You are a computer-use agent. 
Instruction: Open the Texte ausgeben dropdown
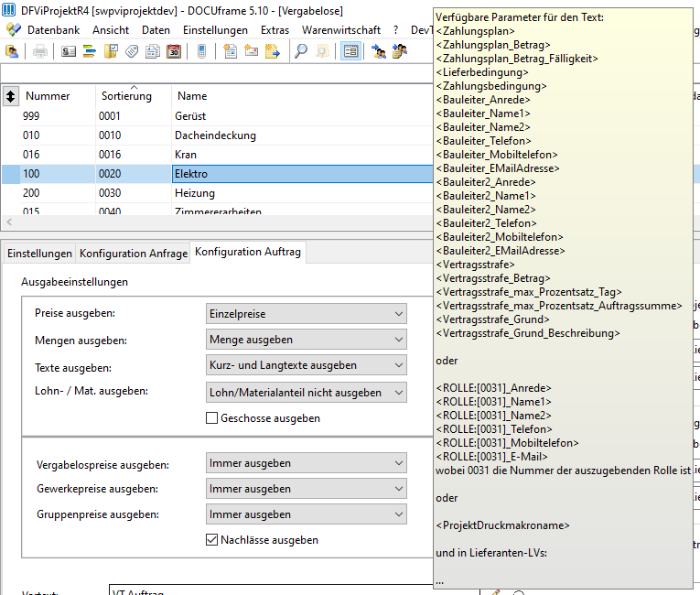click(x=307, y=365)
